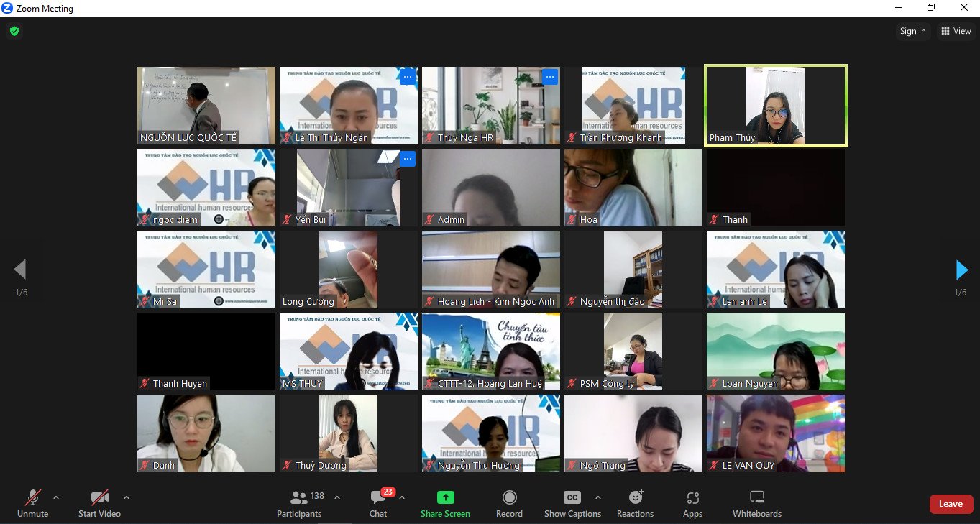Open more options on Lê Thị Thùy Ngân tile

[407, 77]
